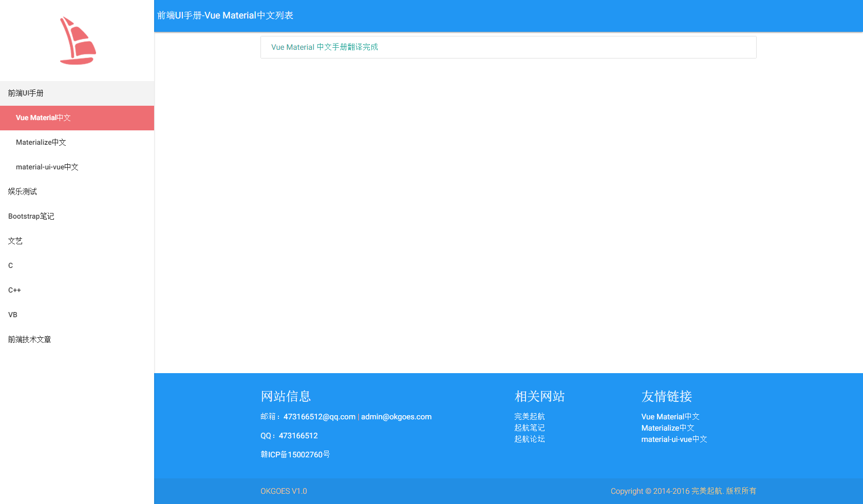Open material-ui-vue中文 in the sidebar
The height and width of the screenshot is (504, 863).
pyautogui.click(x=77, y=167)
